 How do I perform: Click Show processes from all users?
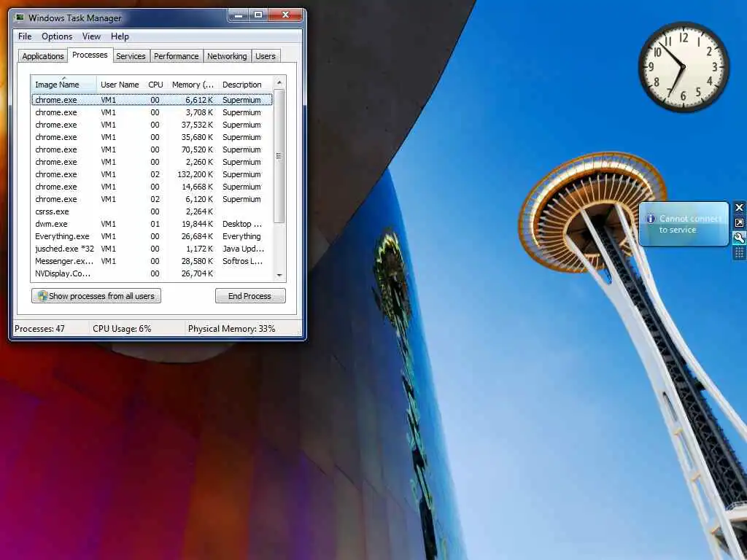pos(96,296)
